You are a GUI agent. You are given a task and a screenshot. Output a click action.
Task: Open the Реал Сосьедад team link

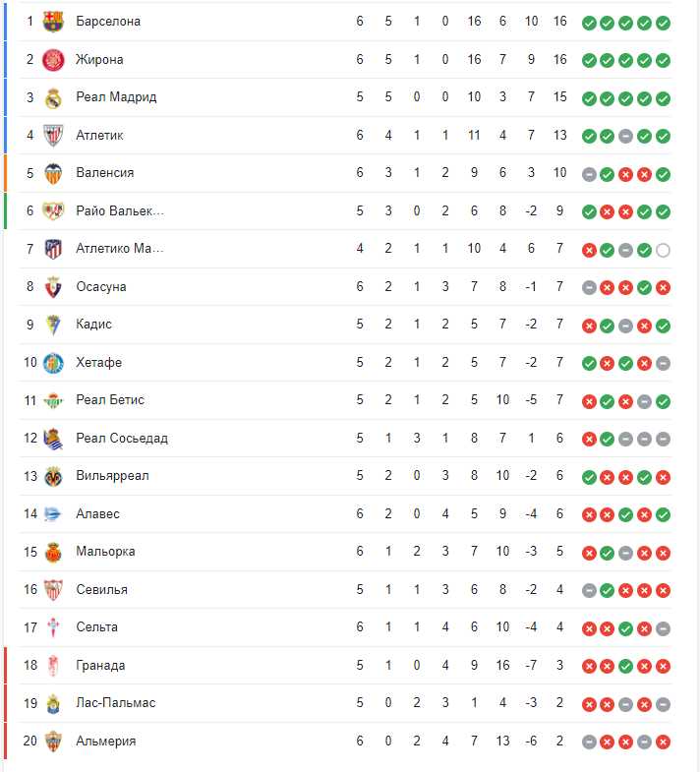(x=122, y=439)
